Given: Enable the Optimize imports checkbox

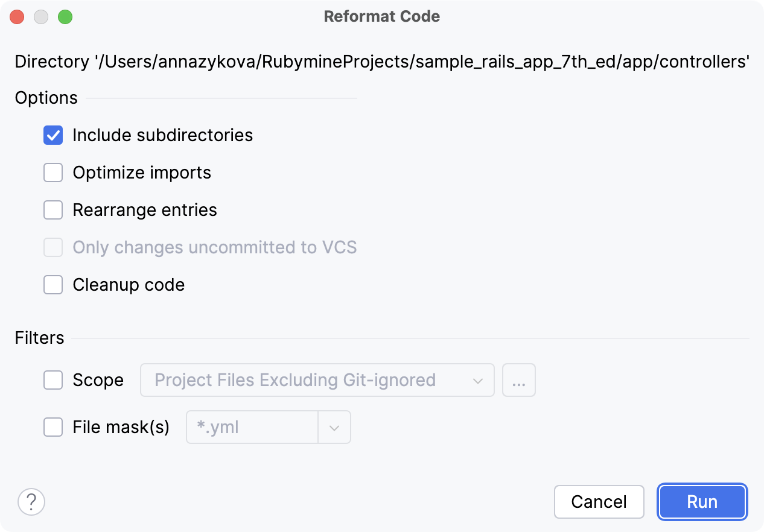Looking at the screenshot, I should [53, 173].
